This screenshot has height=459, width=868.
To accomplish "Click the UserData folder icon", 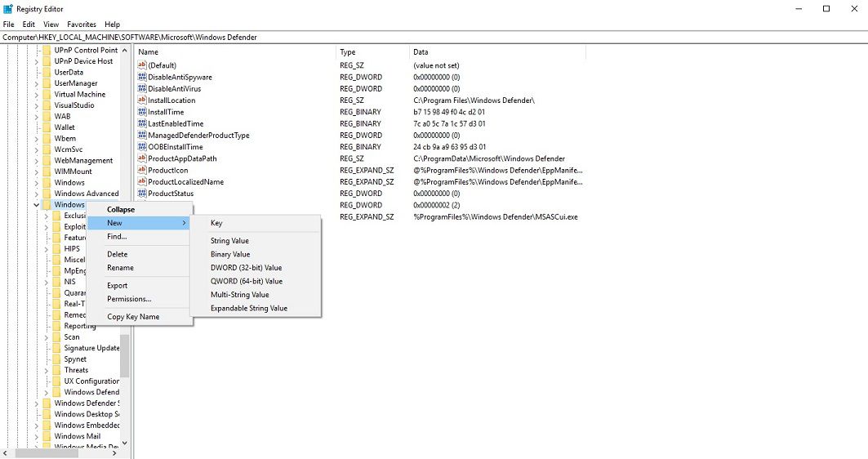I will [x=47, y=72].
